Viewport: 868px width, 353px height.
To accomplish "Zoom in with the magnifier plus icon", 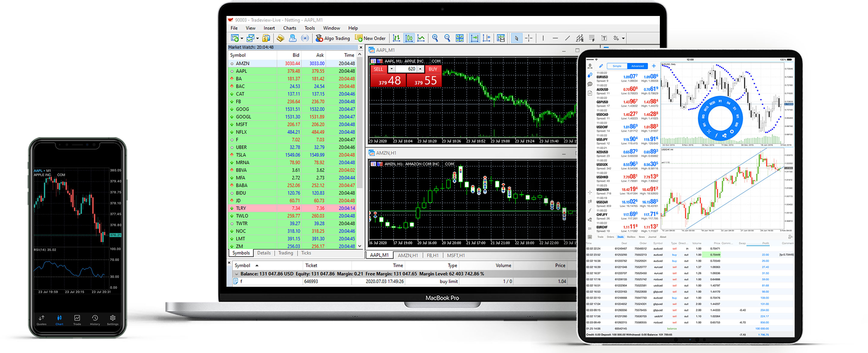I will click(435, 38).
